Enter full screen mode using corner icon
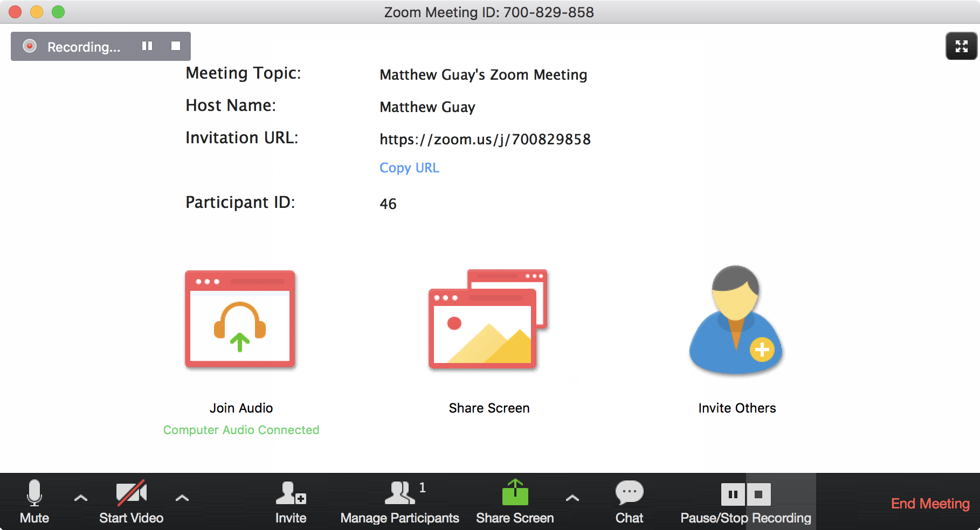Image resolution: width=980 pixels, height=530 pixels. coord(961,46)
